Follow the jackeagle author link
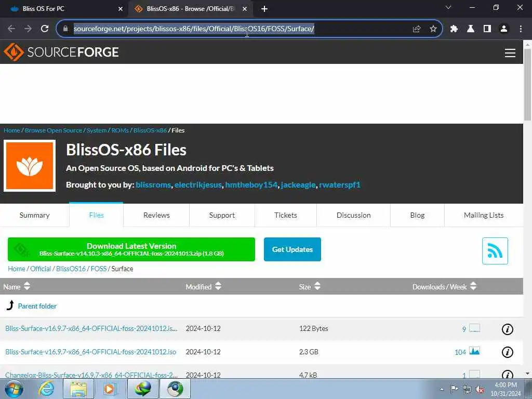The width and height of the screenshot is (532, 399). [x=298, y=185]
